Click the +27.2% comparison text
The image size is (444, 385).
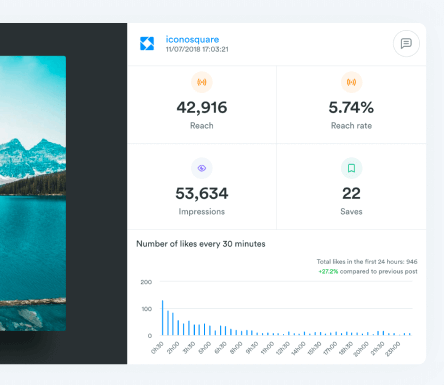tap(328, 271)
